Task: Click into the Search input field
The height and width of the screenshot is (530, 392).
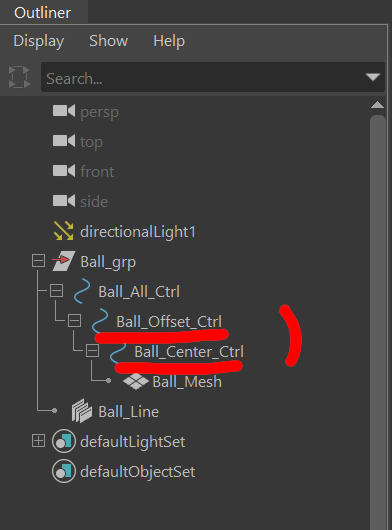Action: tap(203, 77)
